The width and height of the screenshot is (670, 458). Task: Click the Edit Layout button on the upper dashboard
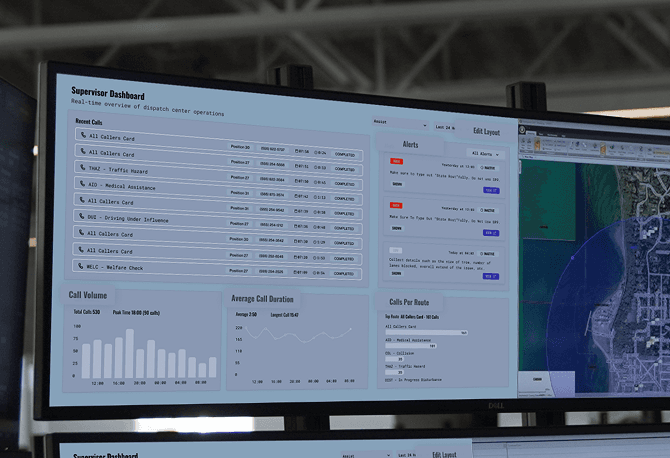(486, 132)
